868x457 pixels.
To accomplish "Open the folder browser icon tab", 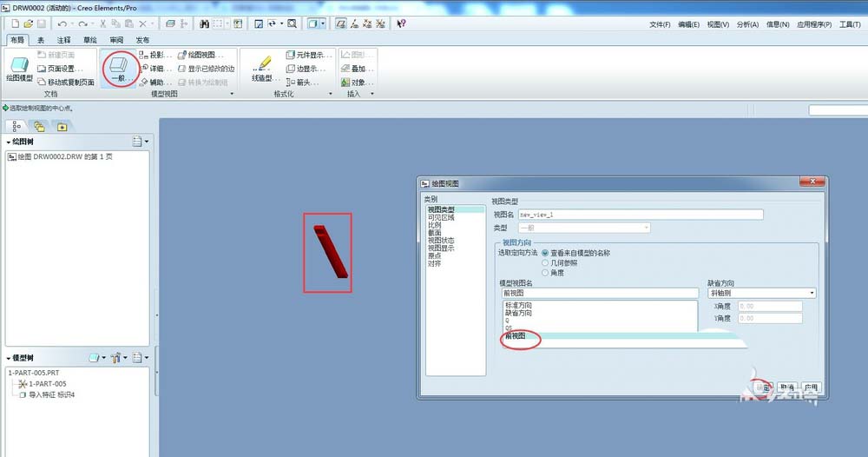I will tap(62, 126).
